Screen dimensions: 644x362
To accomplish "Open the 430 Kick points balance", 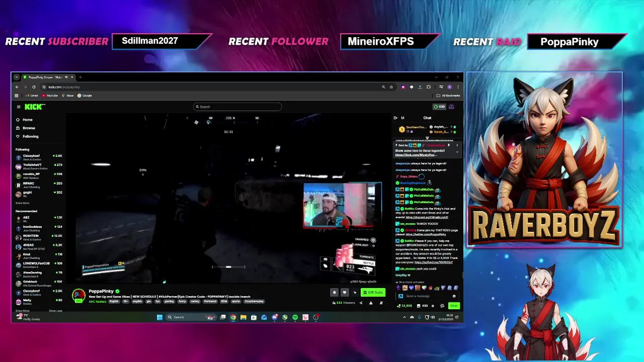I will 439,107.
